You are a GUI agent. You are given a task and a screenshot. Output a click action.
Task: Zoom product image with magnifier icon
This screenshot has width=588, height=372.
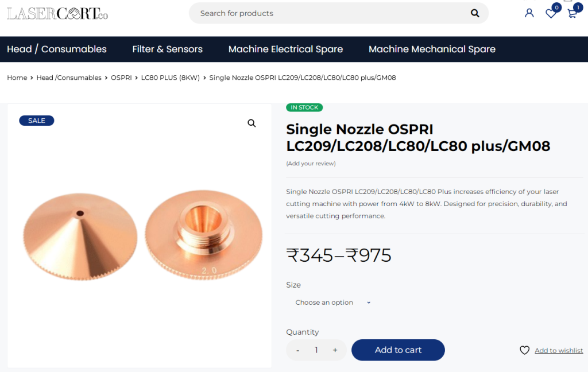[252, 123]
